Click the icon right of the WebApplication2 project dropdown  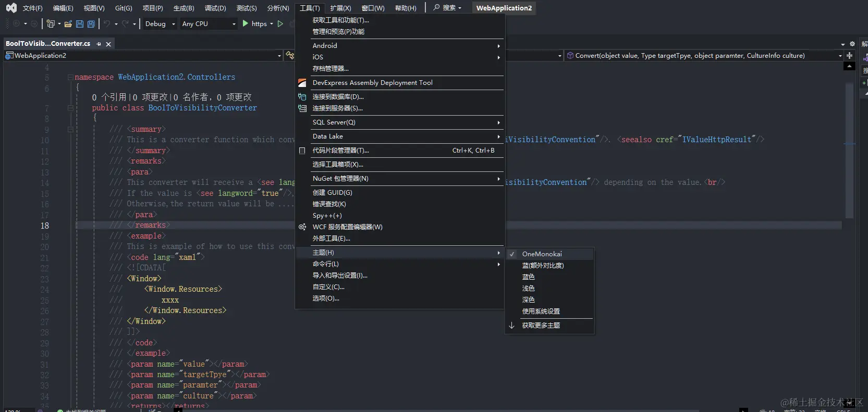[x=290, y=55]
